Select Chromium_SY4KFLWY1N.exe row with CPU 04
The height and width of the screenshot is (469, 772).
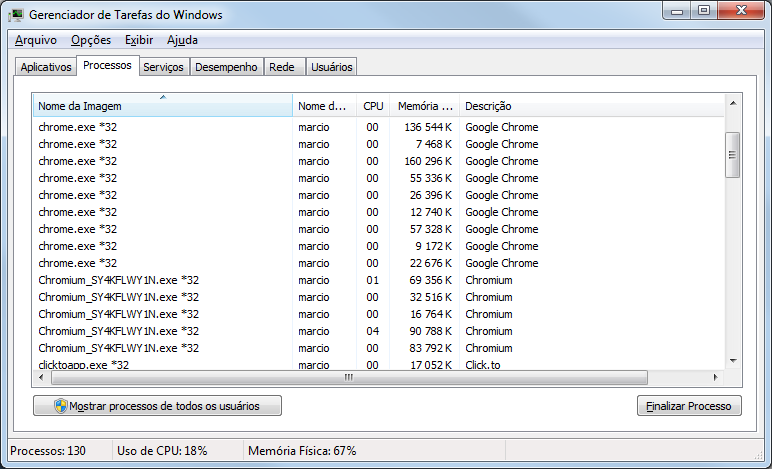pyautogui.click(x=379, y=331)
